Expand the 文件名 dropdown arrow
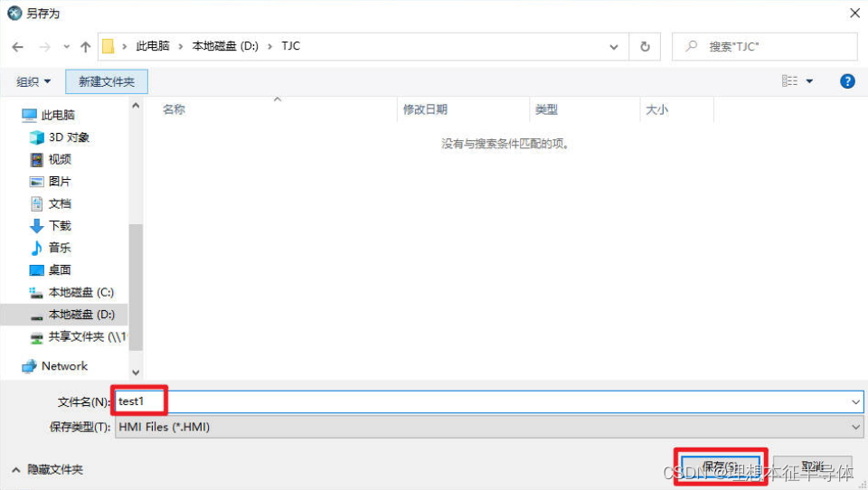 (856, 402)
